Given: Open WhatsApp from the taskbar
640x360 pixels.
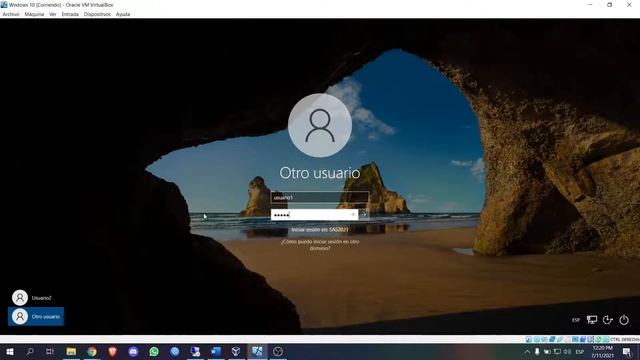Looking at the screenshot, I should (154, 351).
